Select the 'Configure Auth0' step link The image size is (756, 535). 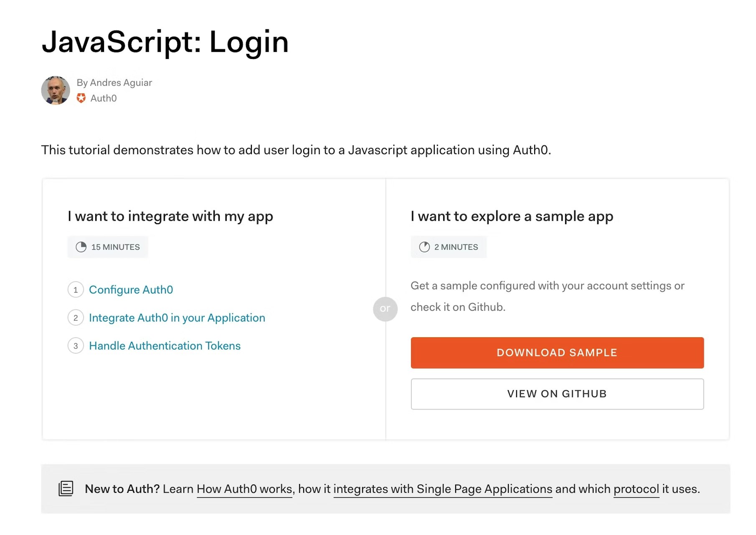(131, 290)
